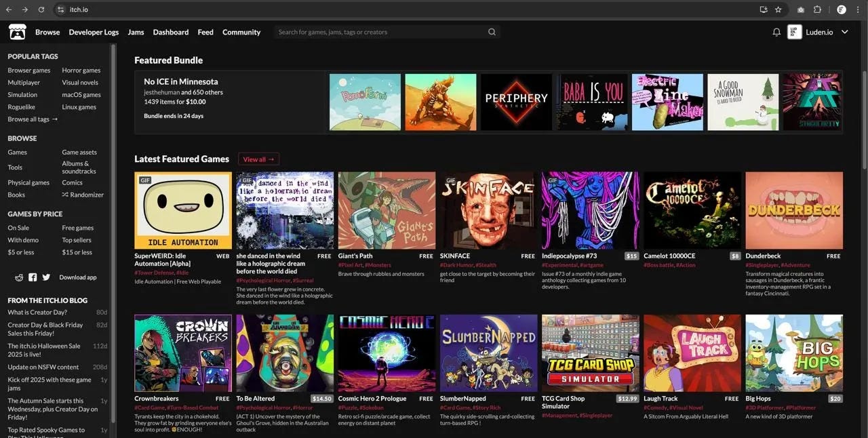Click the search magnifier icon
This screenshot has width=868, height=438.
(492, 32)
